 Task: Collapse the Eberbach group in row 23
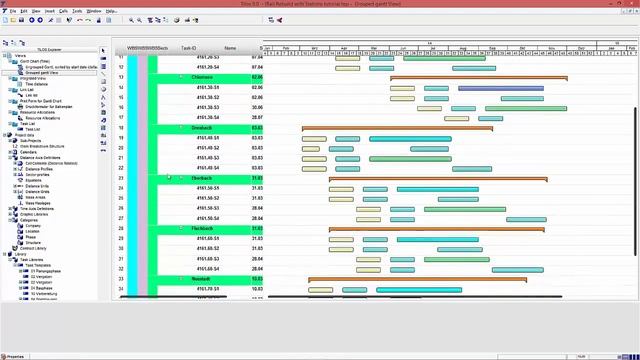click(181, 178)
